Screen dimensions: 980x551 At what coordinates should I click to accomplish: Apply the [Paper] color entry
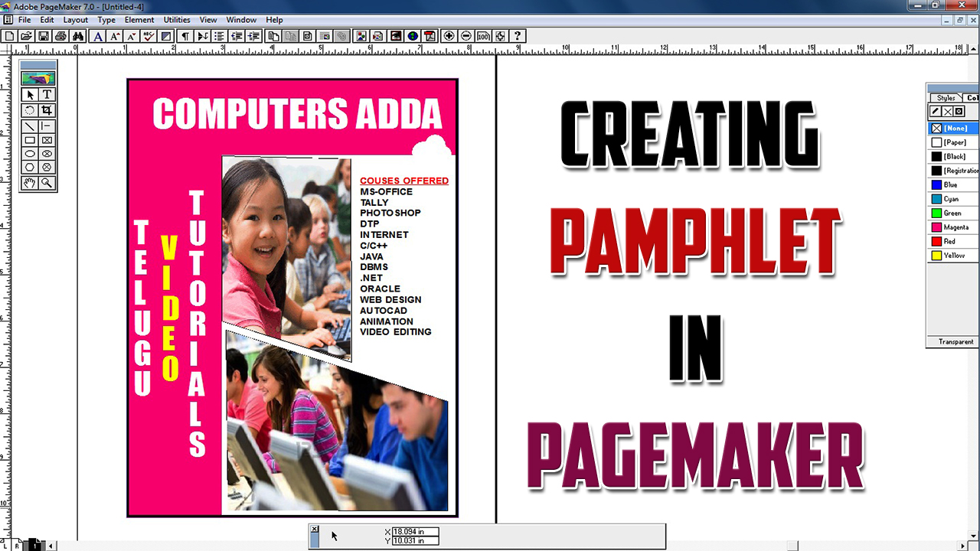[x=954, y=142]
